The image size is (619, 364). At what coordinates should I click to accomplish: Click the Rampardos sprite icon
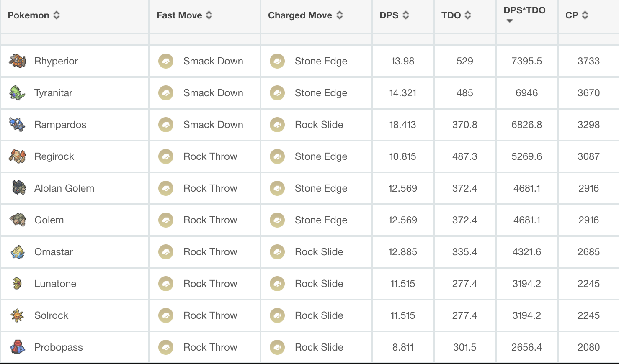17,125
